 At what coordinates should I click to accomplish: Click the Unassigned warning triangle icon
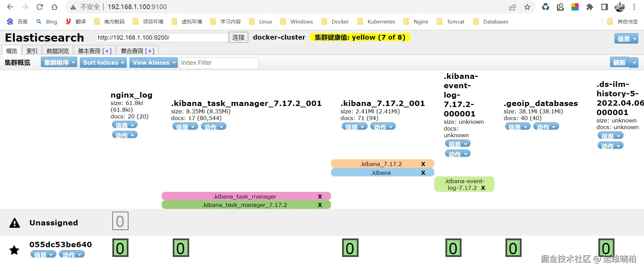(14, 223)
